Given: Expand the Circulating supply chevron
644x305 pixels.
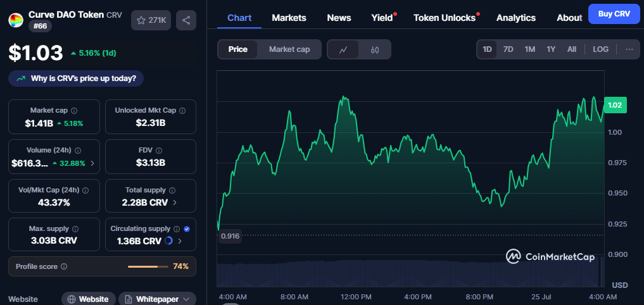Looking at the screenshot, I should click(179, 241).
